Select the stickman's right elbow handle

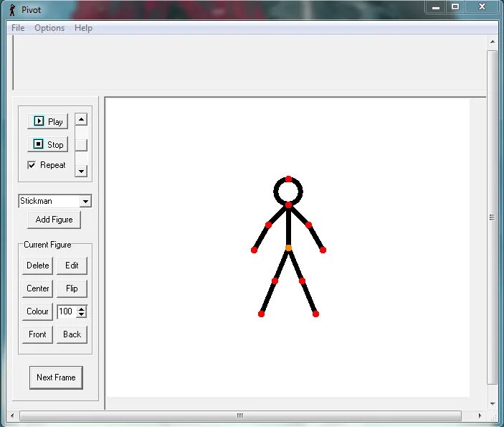point(308,225)
